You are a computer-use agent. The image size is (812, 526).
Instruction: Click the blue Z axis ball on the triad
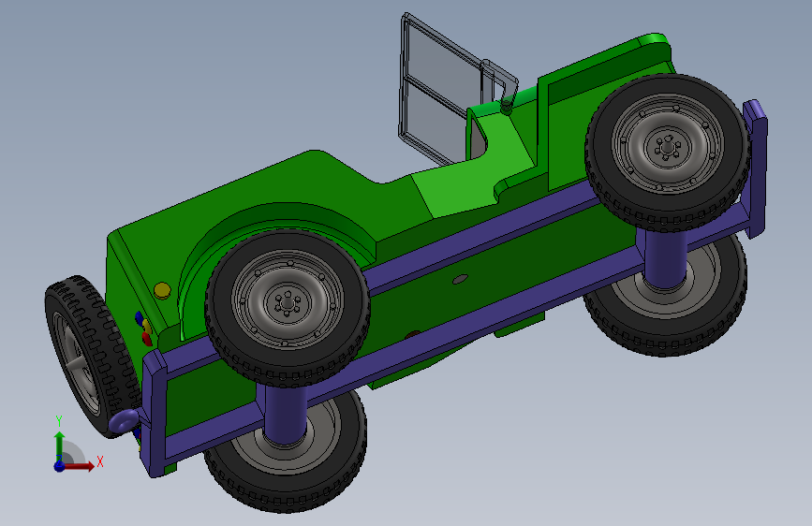click(59, 466)
